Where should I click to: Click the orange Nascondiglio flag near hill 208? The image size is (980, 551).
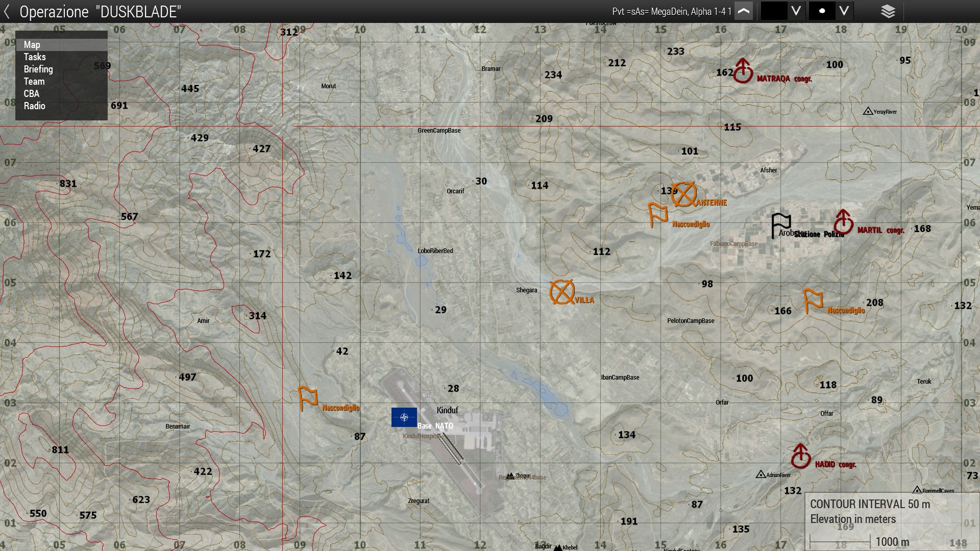click(x=813, y=300)
